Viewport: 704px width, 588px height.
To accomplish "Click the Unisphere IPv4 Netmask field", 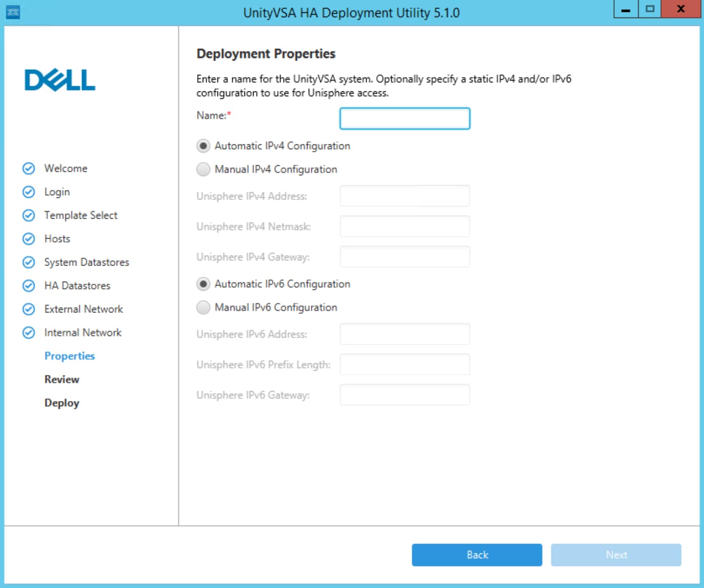I will click(405, 226).
